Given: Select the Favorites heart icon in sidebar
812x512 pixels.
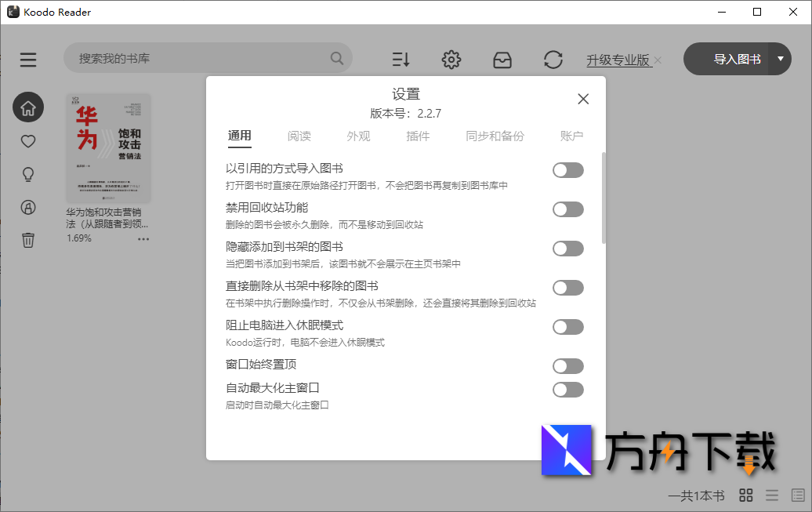Looking at the screenshot, I should click(x=28, y=141).
